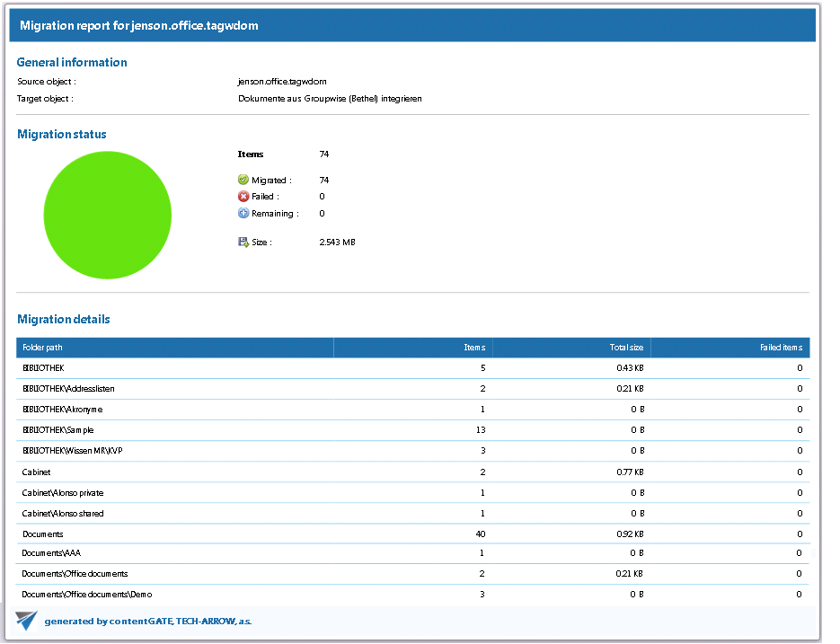Click the Migrated count value 74
This screenshot has width=840, height=644.
point(323,180)
